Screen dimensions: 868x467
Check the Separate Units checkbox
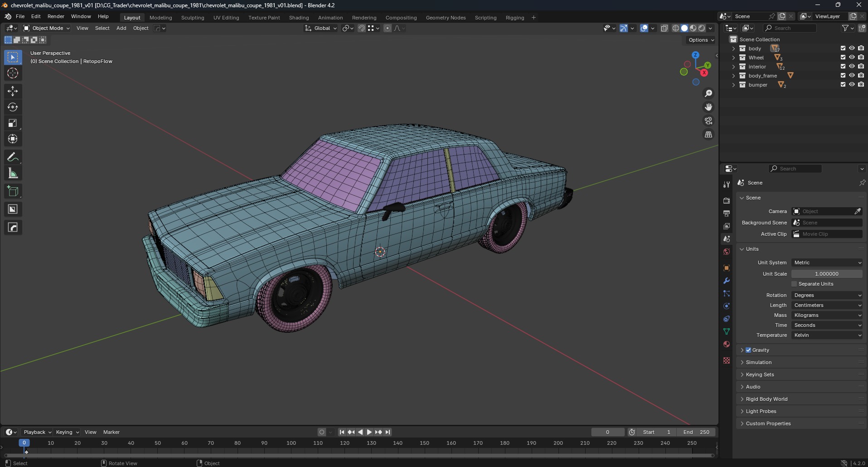coord(794,284)
